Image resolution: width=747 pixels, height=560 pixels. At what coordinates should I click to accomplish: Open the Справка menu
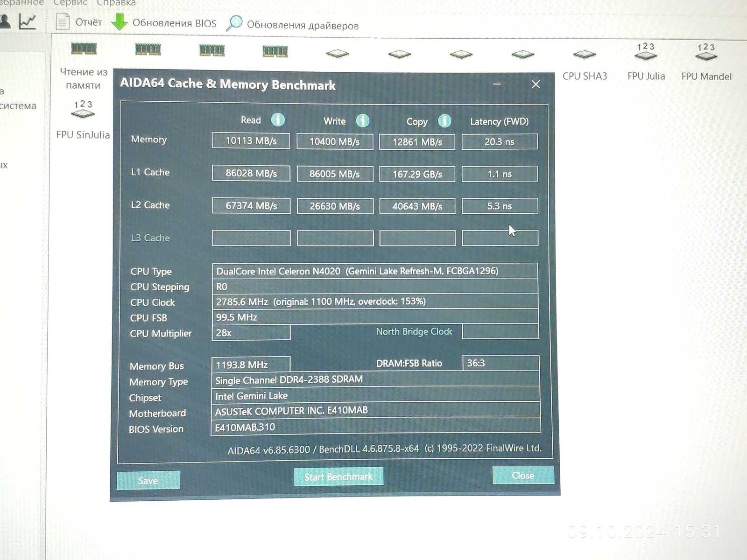(x=116, y=3)
